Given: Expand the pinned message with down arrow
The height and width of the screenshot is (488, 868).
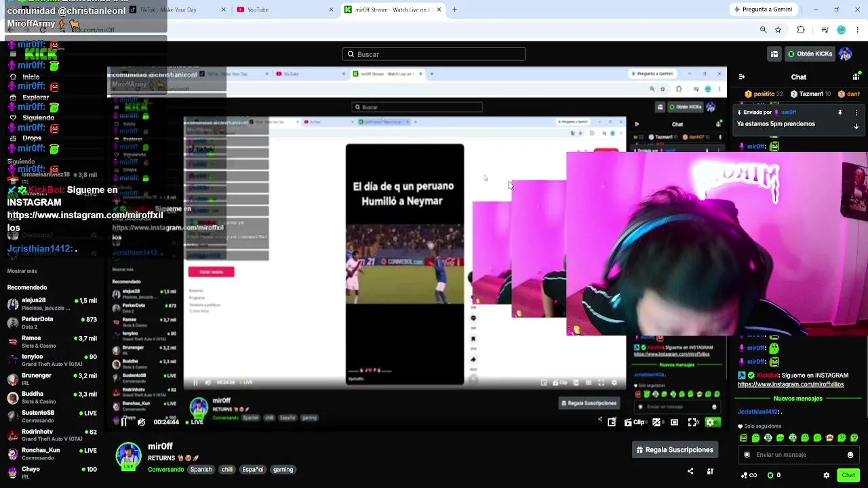Looking at the screenshot, I should [856, 126].
